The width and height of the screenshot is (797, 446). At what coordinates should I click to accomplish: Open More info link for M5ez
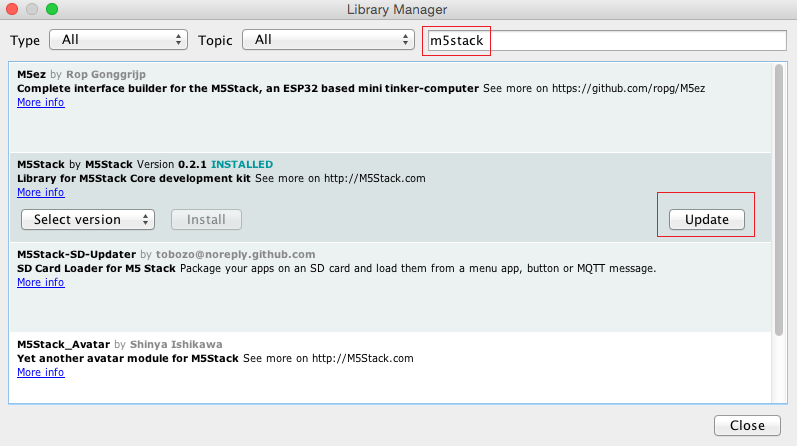[41, 102]
